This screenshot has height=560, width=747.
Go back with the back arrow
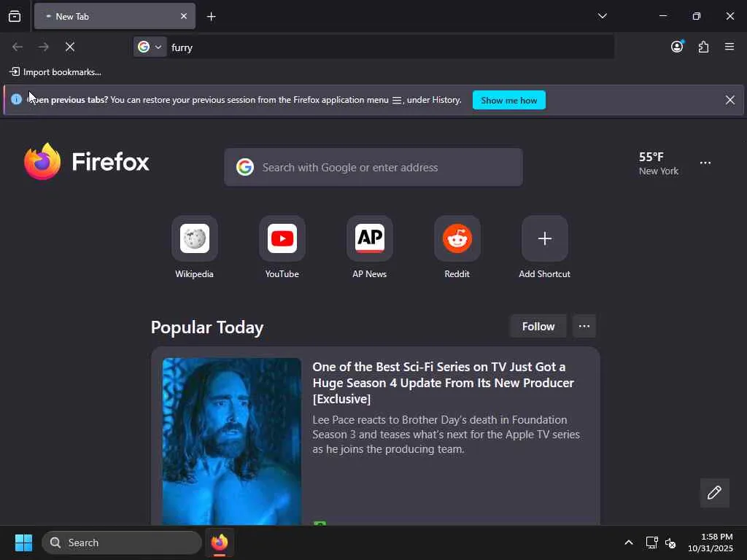[18, 47]
